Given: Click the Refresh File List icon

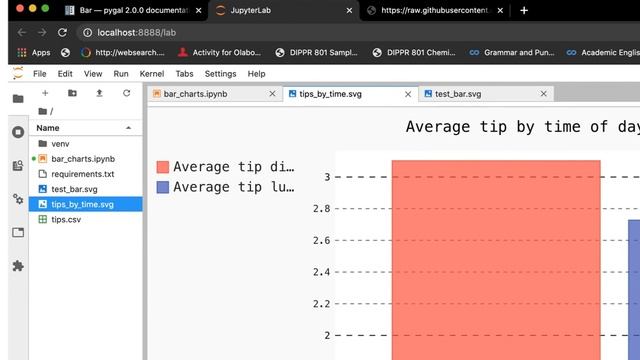Looking at the screenshot, I should [127, 93].
